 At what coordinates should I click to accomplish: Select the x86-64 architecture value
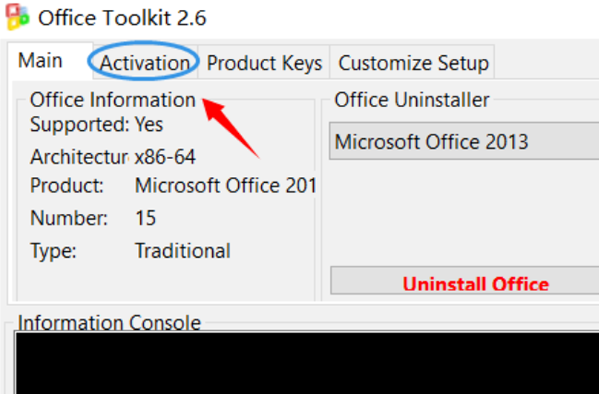click(165, 157)
